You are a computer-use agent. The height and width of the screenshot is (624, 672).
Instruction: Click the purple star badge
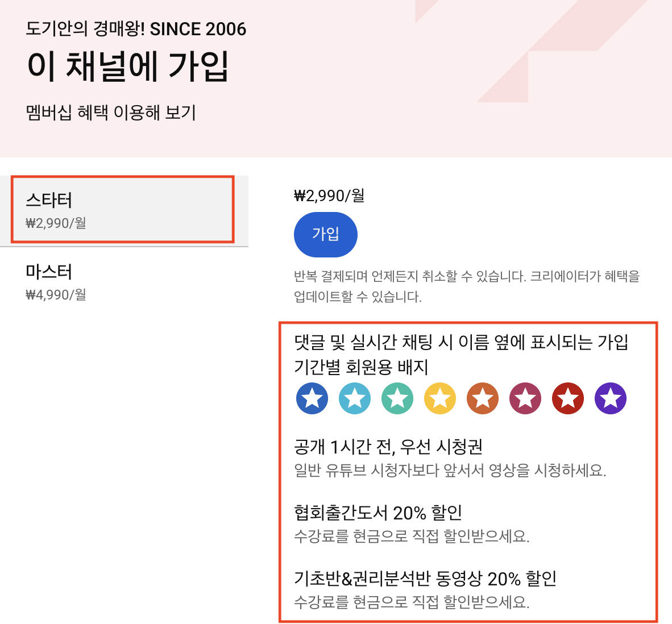click(611, 398)
